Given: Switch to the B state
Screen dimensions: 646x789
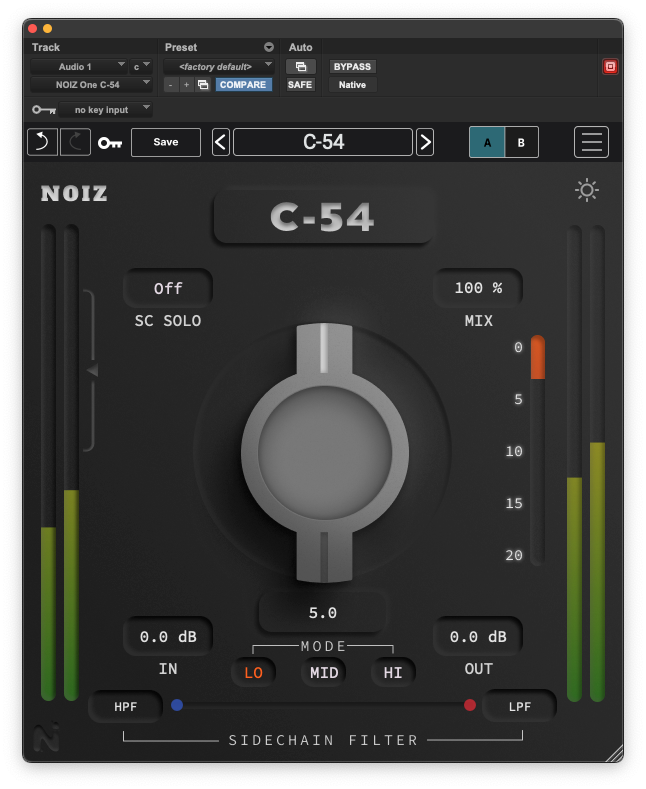Looking at the screenshot, I should (521, 142).
